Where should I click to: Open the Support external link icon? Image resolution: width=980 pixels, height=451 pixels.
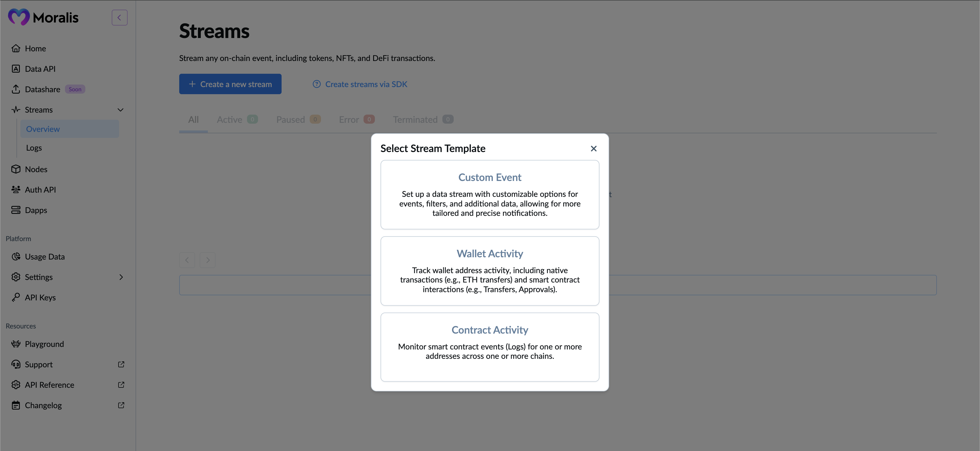[121, 364]
